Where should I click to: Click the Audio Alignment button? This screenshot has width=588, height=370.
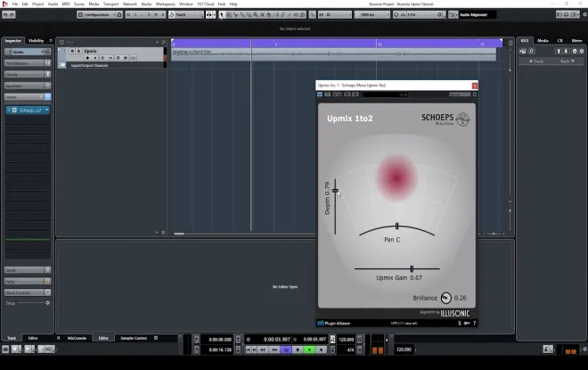click(473, 14)
